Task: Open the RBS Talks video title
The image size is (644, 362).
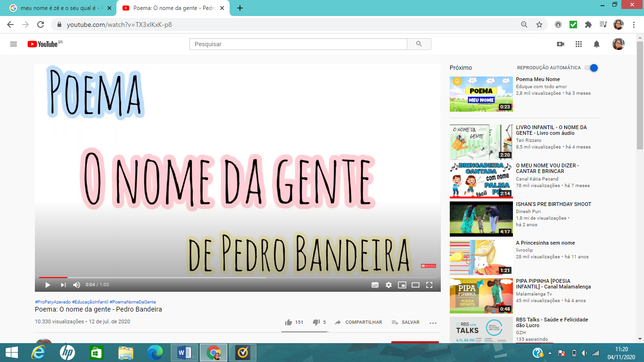Action: (x=552, y=322)
